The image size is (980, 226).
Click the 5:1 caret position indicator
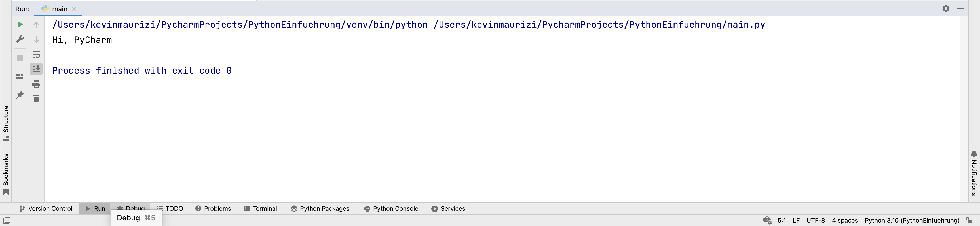click(x=782, y=220)
